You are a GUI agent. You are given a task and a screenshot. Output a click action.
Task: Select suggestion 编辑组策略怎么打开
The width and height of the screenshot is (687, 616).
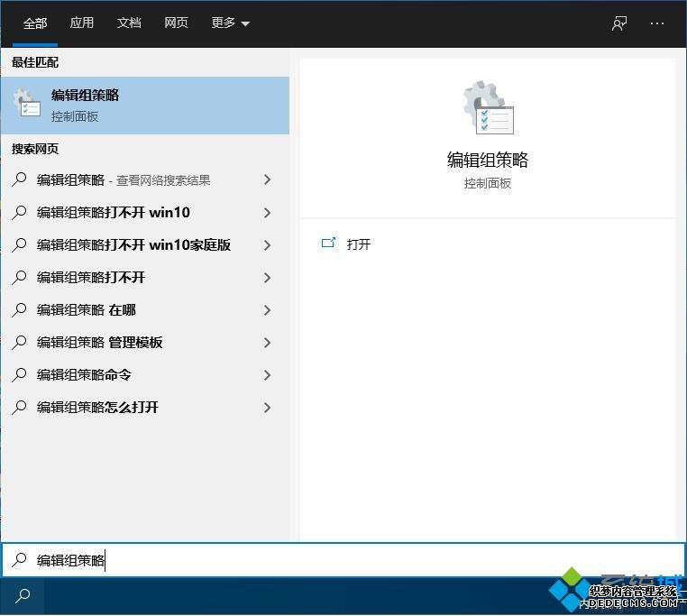[144, 408]
